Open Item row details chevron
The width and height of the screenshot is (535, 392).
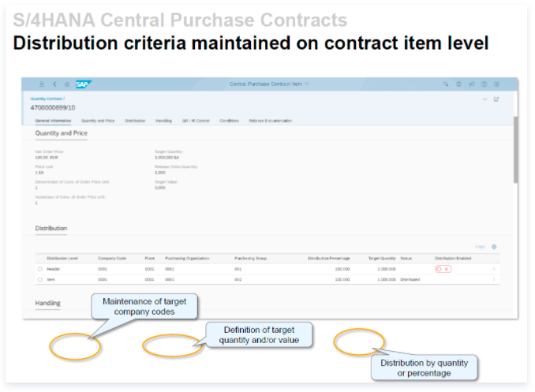click(x=494, y=279)
